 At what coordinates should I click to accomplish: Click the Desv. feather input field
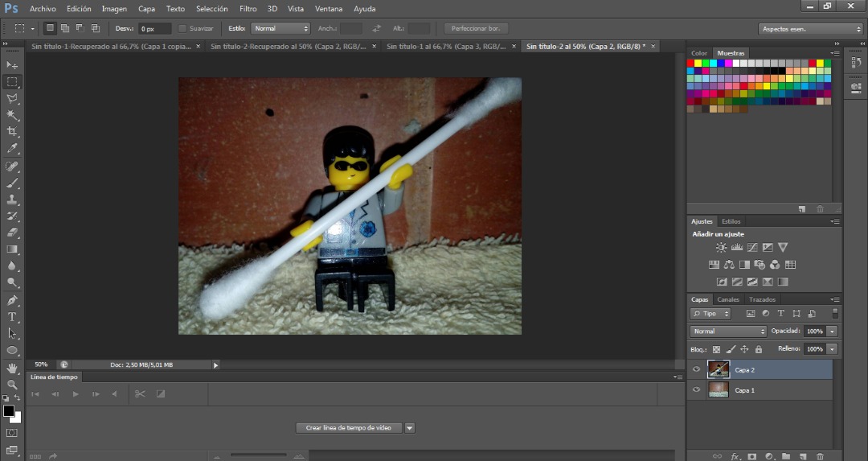pos(154,29)
